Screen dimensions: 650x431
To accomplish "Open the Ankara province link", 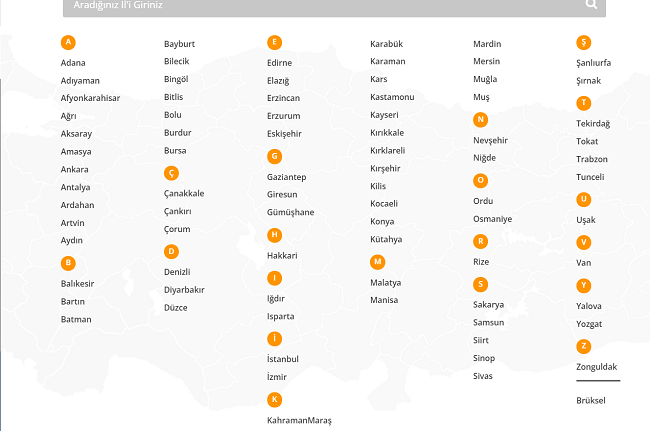I will 75,169.
